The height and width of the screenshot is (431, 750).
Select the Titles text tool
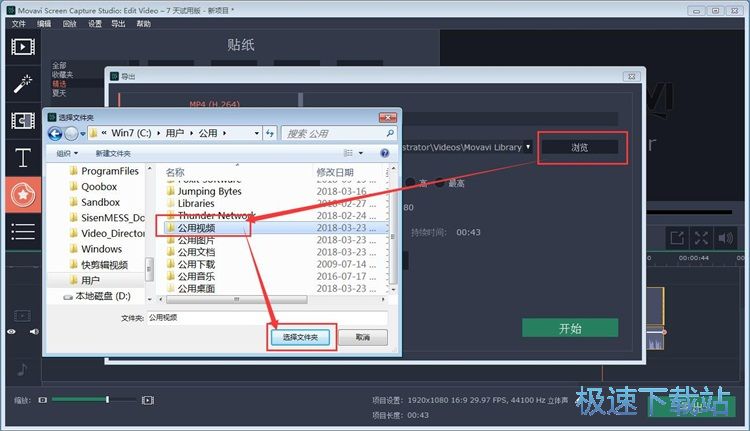point(22,157)
